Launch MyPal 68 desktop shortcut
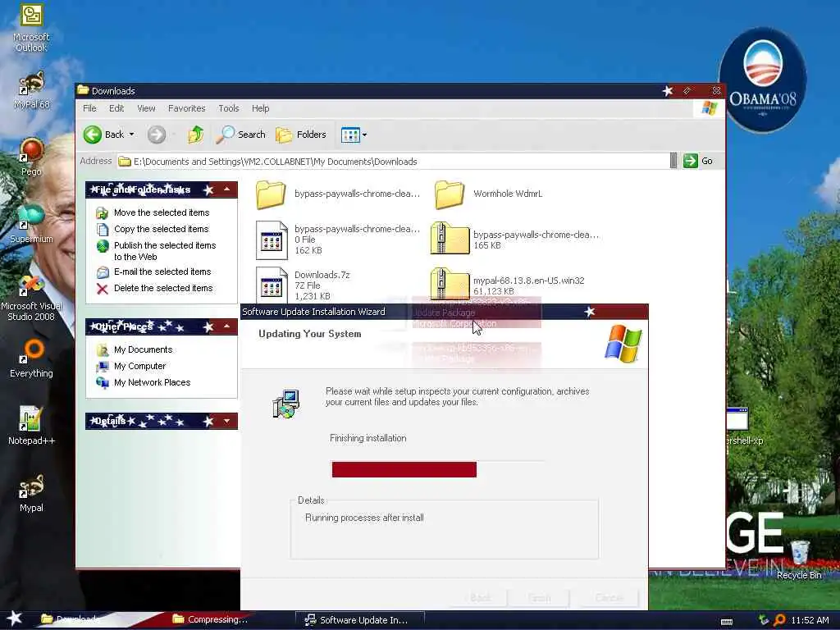840x630 pixels. 31,90
